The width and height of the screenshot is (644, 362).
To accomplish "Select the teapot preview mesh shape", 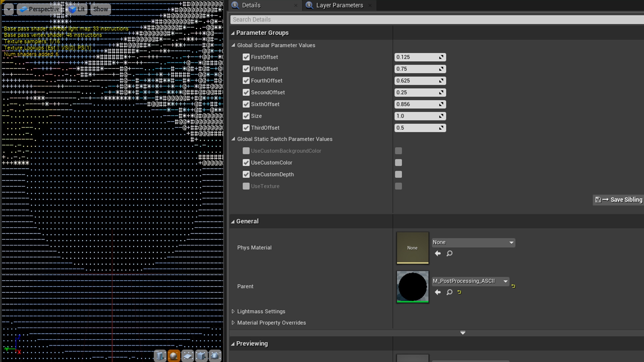I will tap(215, 356).
